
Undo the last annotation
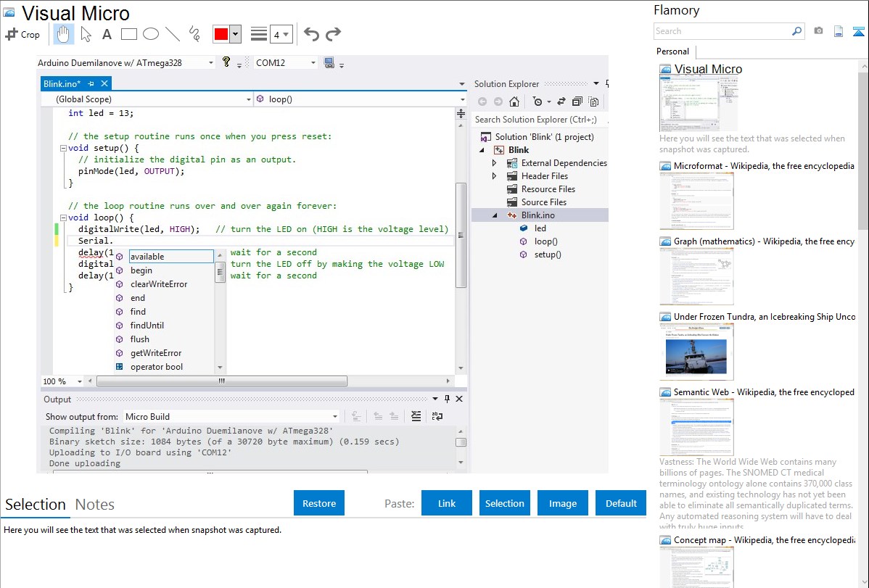[311, 34]
